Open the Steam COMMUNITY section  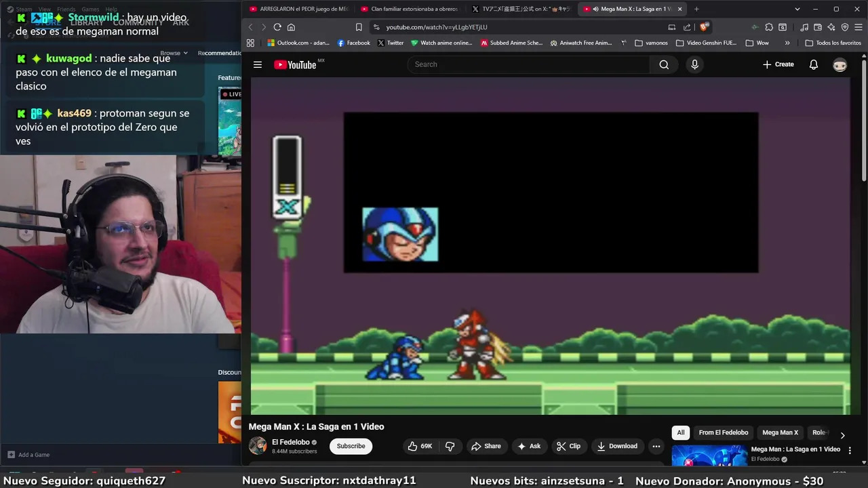tap(138, 22)
